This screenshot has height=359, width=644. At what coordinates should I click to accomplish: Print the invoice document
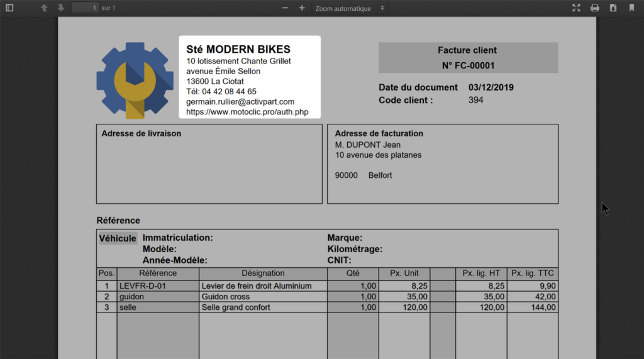click(594, 8)
